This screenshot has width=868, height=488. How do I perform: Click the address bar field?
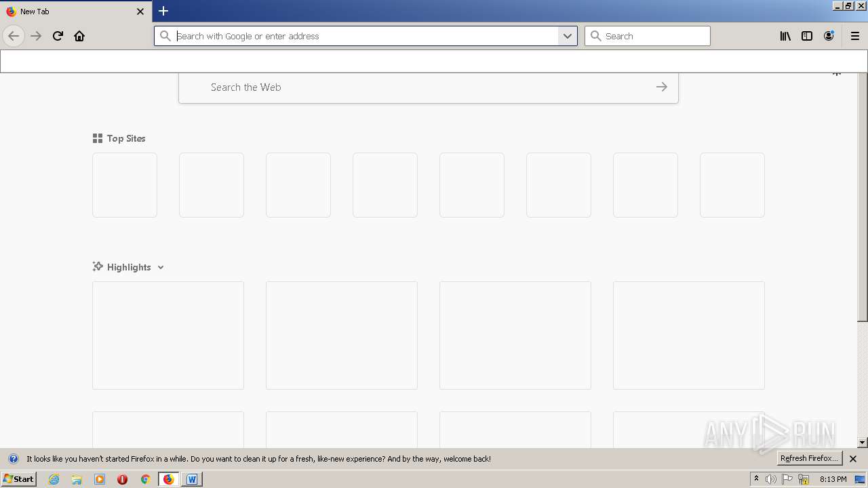366,36
